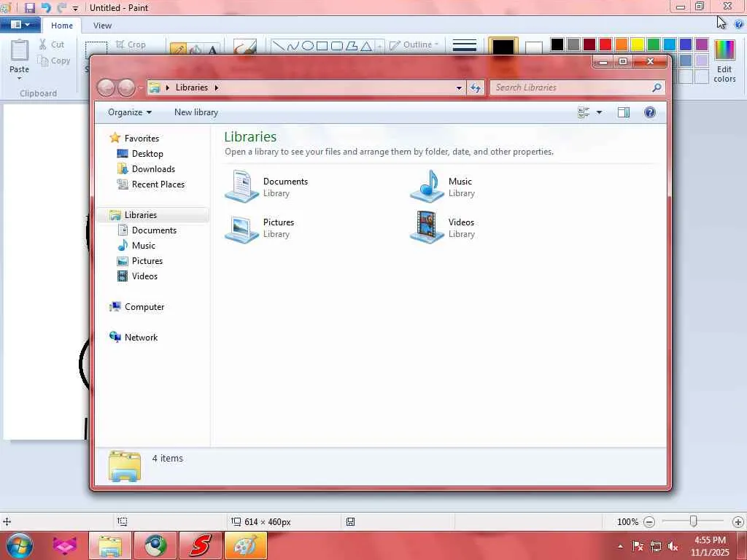Image resolution: width=747 pixels, height=560 pixels.
Task: Open Explorer help question mark icon
Action: coord(650,112)
